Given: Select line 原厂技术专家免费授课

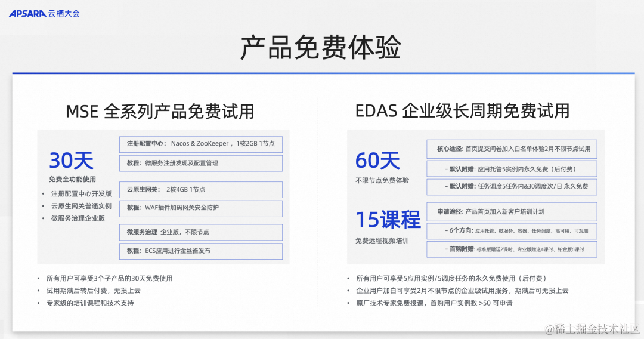Looking at the screenshot, I should (434, 303).
